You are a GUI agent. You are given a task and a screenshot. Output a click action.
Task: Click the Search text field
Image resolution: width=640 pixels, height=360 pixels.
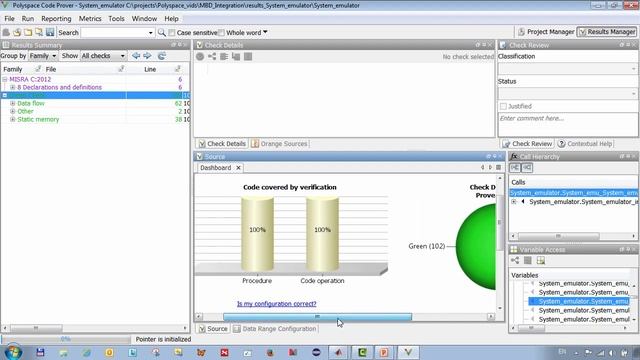pyautogui.click(x=114, y=33)
